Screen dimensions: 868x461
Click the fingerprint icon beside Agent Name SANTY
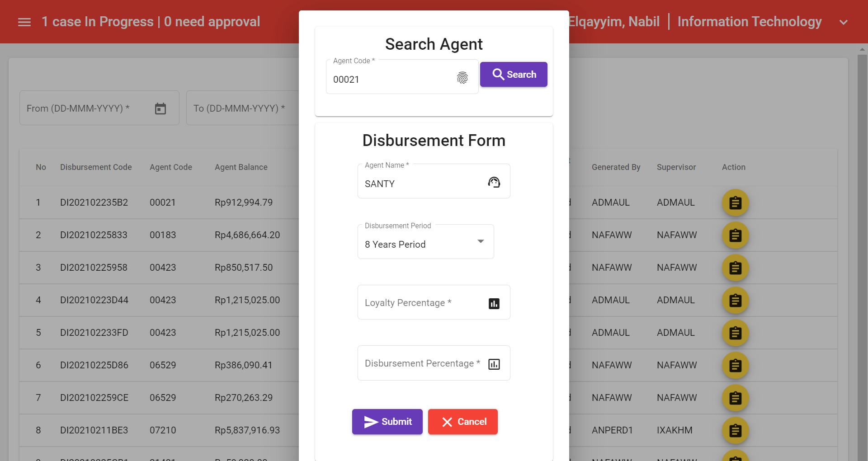coord(494,182)
